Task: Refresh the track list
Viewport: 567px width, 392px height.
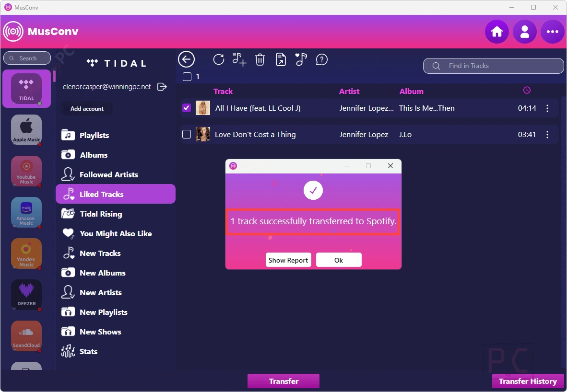Action: (x=218, y=59)
